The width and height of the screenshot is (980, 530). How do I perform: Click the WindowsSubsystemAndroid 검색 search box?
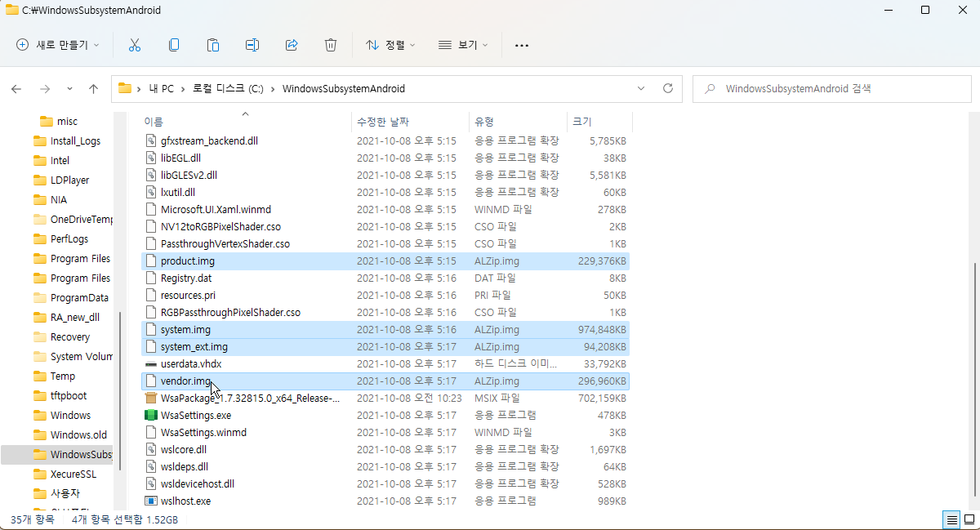[831, 88]
